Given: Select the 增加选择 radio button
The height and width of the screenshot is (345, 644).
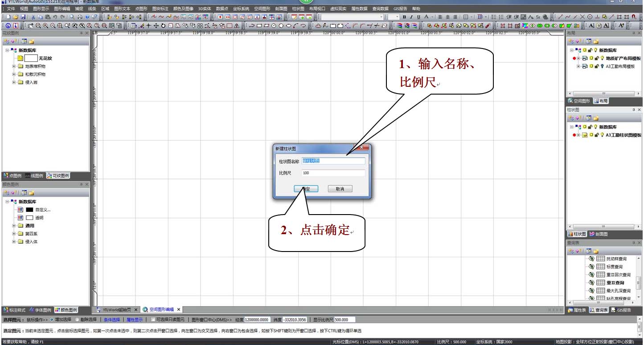Looking at the screenshot, I should click(x=51, y=320).
